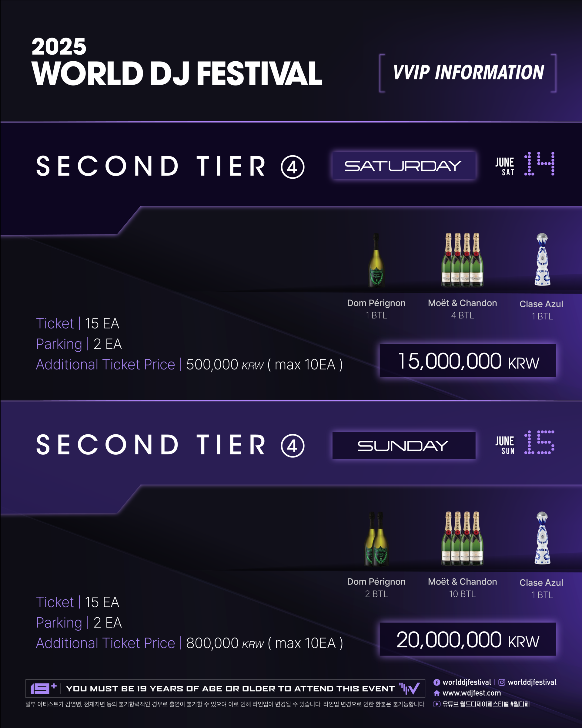Click the 15,000,000 KRW price box
582x728 pixels.
pyautogui.click(x=468, y=361)
